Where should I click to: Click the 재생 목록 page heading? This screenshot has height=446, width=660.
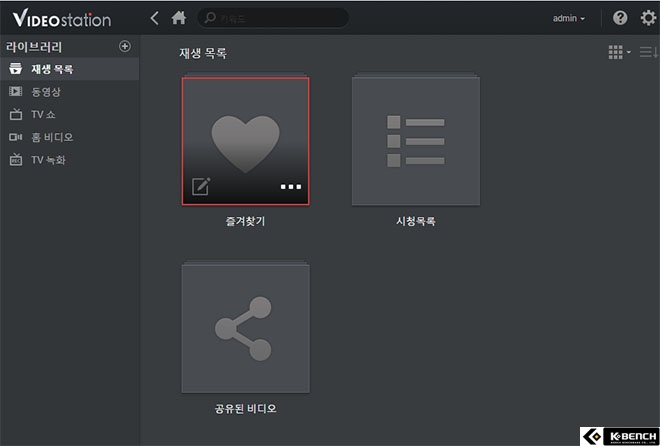(x=203, y=53)
